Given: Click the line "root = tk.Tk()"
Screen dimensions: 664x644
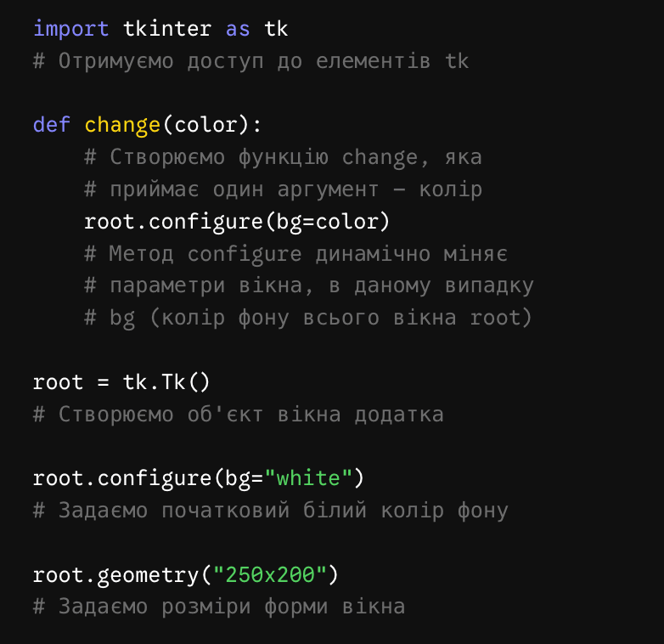Looking at the screenshot, I should click(121, 382).
